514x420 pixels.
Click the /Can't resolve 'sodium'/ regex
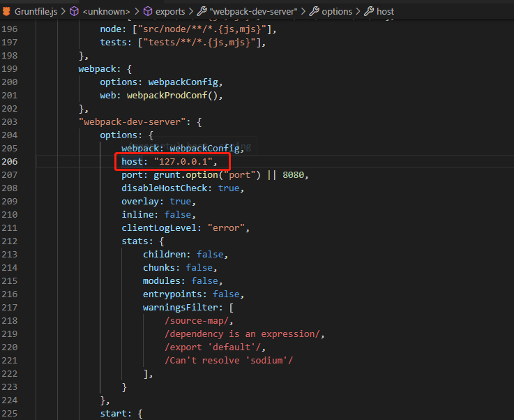point(229,360)
